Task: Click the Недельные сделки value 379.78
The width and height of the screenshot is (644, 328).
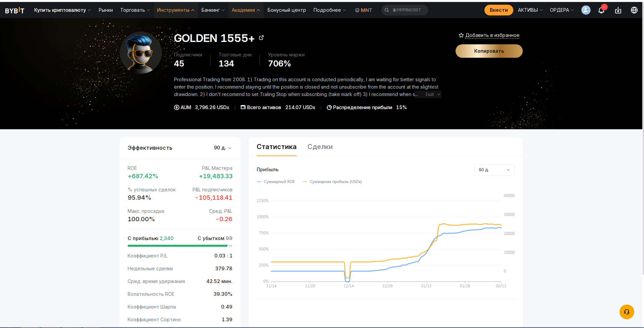Action: 224,269
